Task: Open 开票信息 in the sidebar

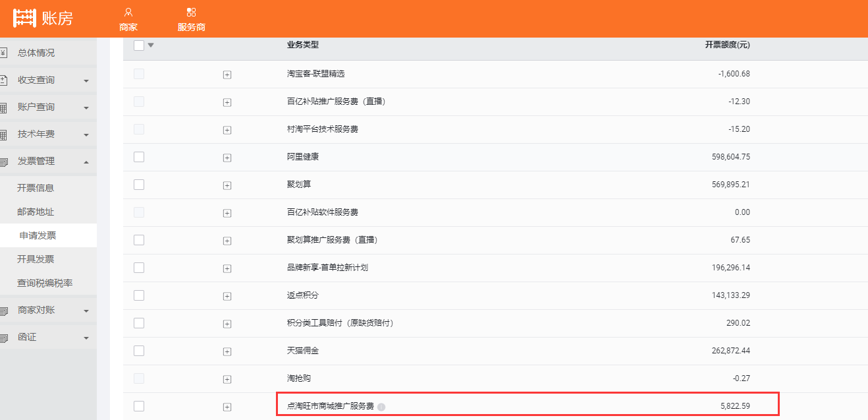Action: pyautogui.click(x=36, y=188)
